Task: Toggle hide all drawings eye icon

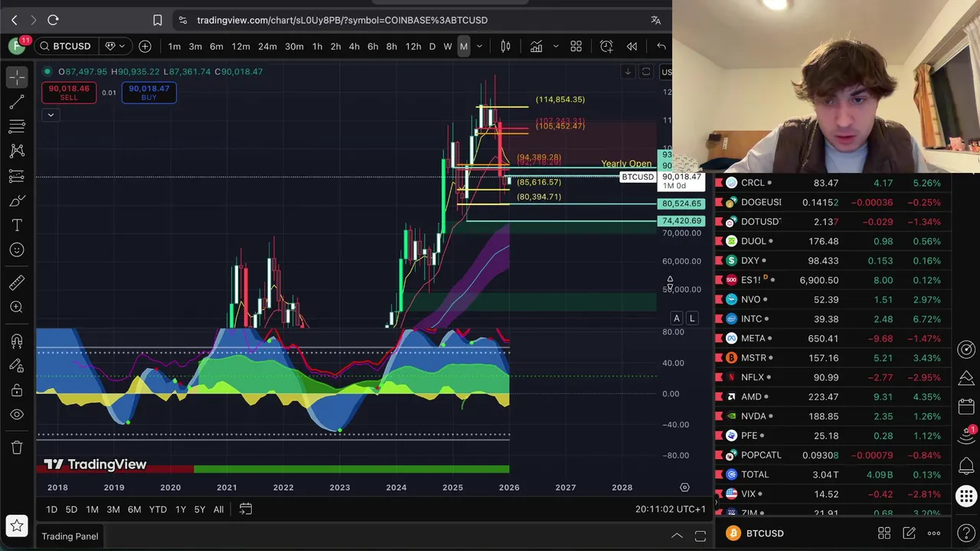Action: point(17,415)
